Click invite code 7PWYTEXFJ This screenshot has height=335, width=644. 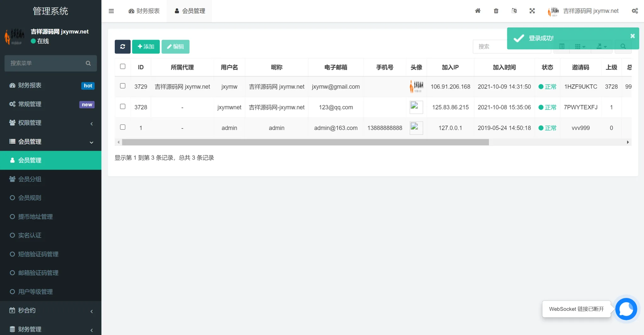pyautogui.click(x=580, y=107)
